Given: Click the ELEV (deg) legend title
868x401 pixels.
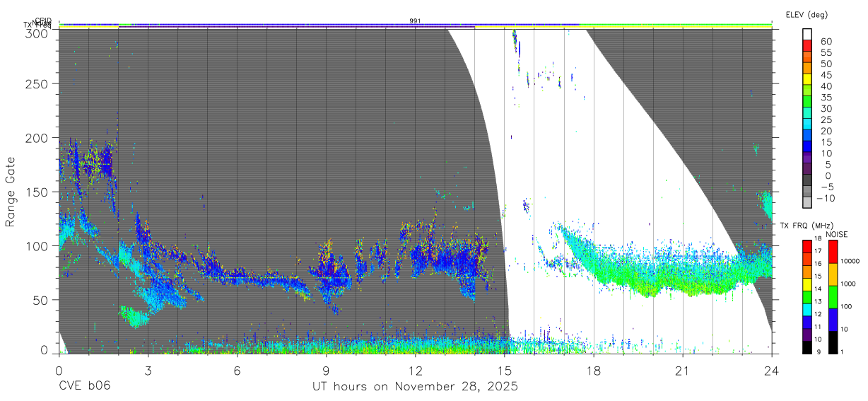Looking at the screenshot, I should click(807, 15).
